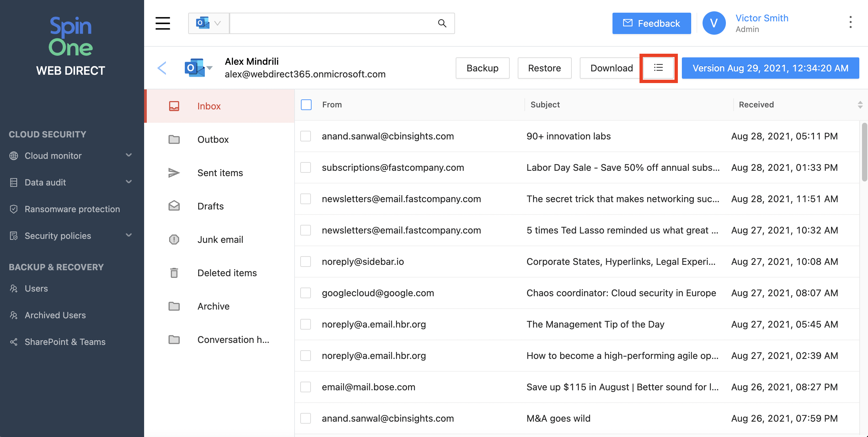The width and height of the screenshot is (868, 437).
Task: Toggle the select-all emails checkbox
Action: click(x=306, y=104)
